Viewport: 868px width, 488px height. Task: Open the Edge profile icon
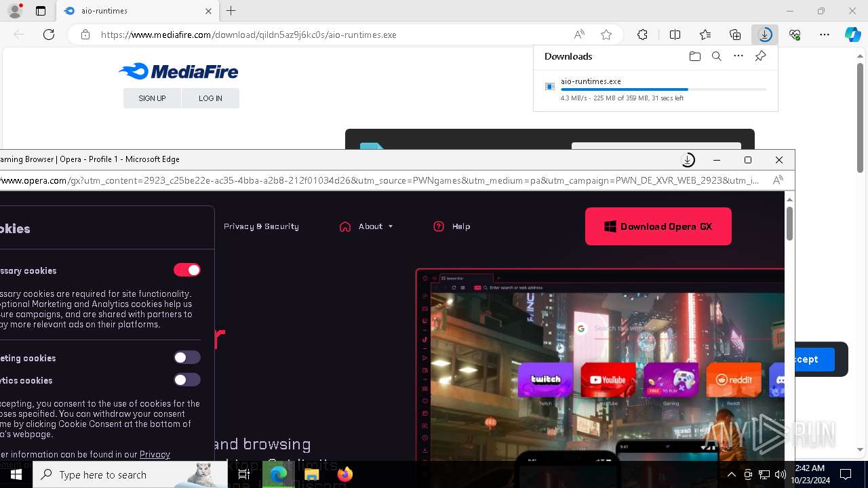[x=14, y=11]
